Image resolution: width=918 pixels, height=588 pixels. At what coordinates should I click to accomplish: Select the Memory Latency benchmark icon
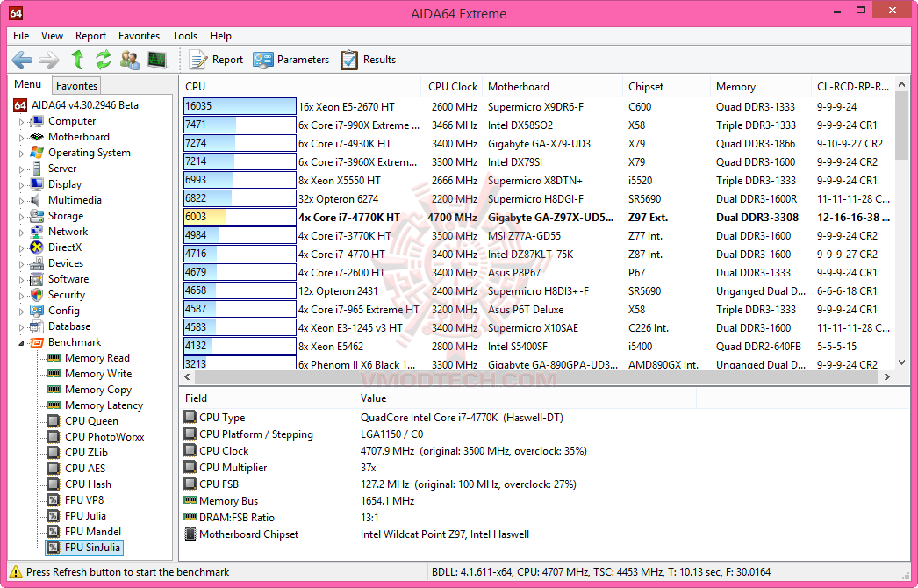pyautogui.click(x=54, y=405)
